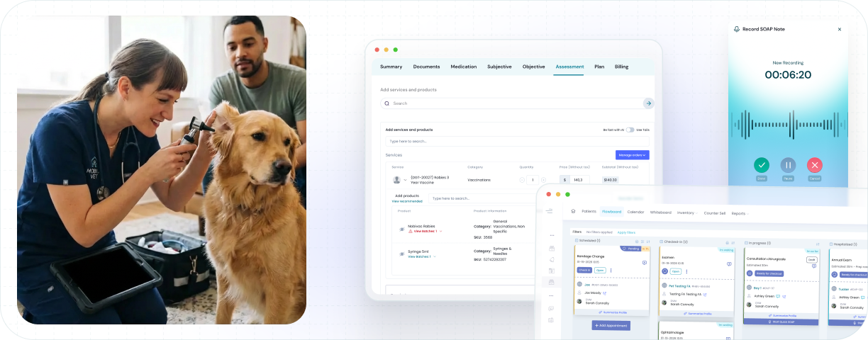Decrease quantity with the minus stepper
The image size is (868, 340).
coord(522,180)
